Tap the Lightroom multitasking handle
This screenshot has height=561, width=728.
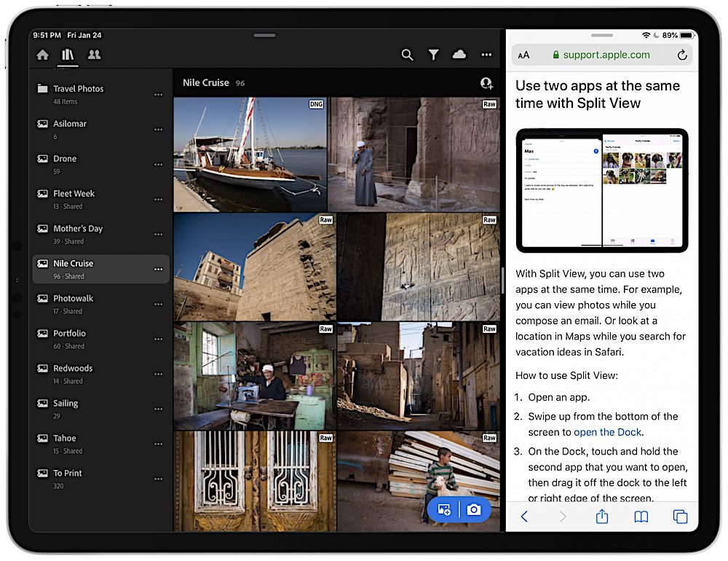pyautogui.click(x=265, y=35)
